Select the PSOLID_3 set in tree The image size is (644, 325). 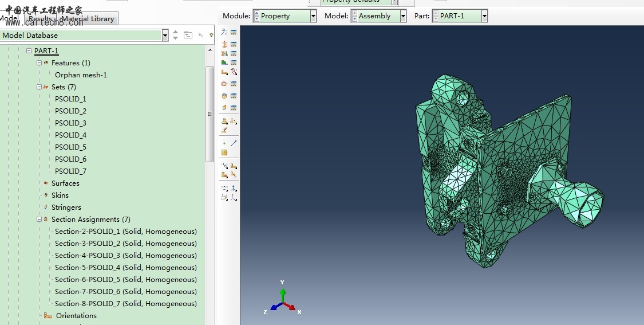click(70, 123)
